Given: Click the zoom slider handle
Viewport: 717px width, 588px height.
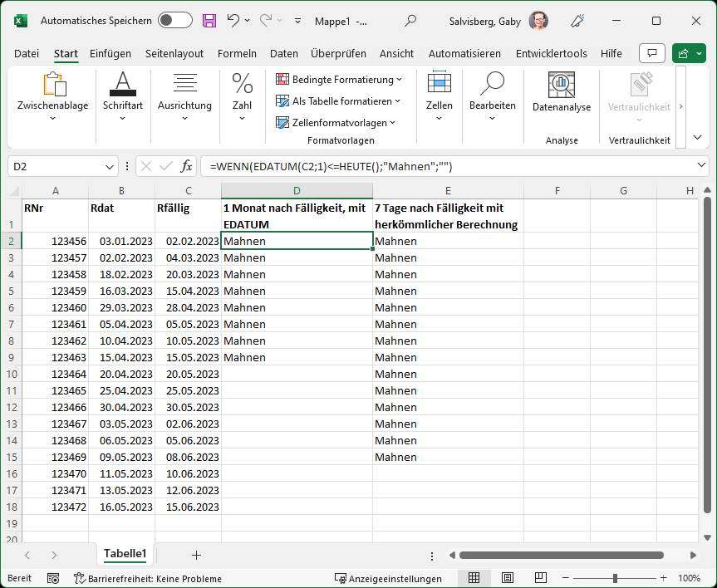Looking at the screenshot, I should tap(615, 578).
